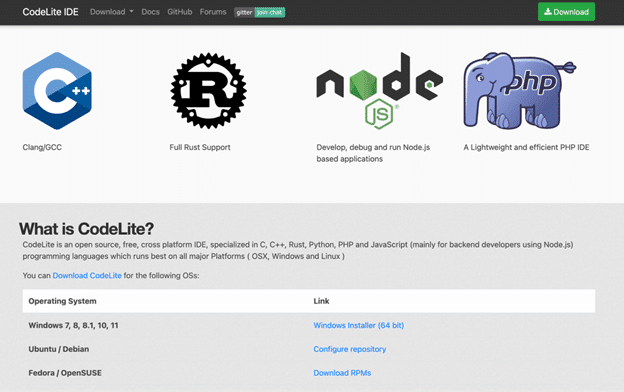Screen dimensions: 624x392
Task: Click the Link column header
Action: pyautogui.click(x=321, y=301)
